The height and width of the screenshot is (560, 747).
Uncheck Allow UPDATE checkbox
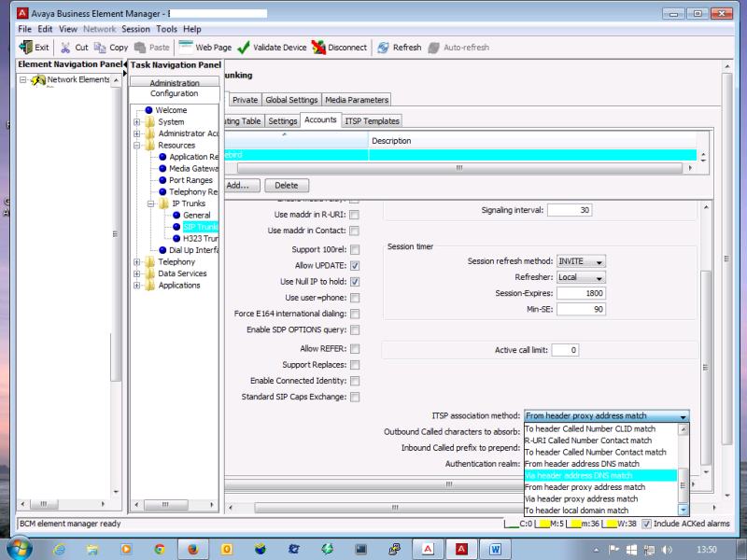coord(355,266)
